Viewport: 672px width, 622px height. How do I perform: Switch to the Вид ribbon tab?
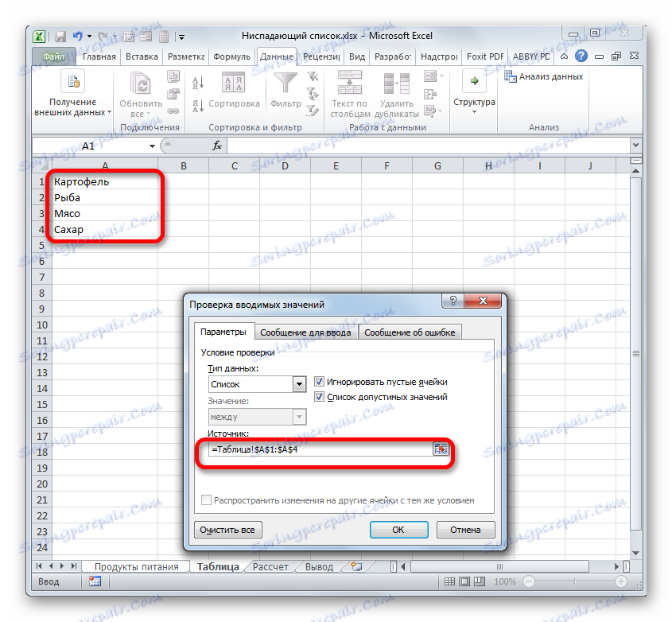[x=357, y=56]
